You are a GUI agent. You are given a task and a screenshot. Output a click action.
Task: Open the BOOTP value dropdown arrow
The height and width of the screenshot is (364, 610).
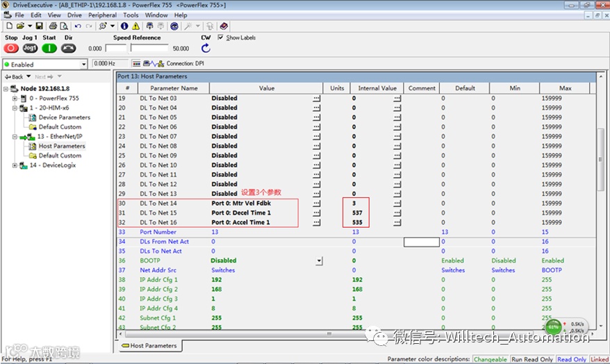tap(319, 261)
